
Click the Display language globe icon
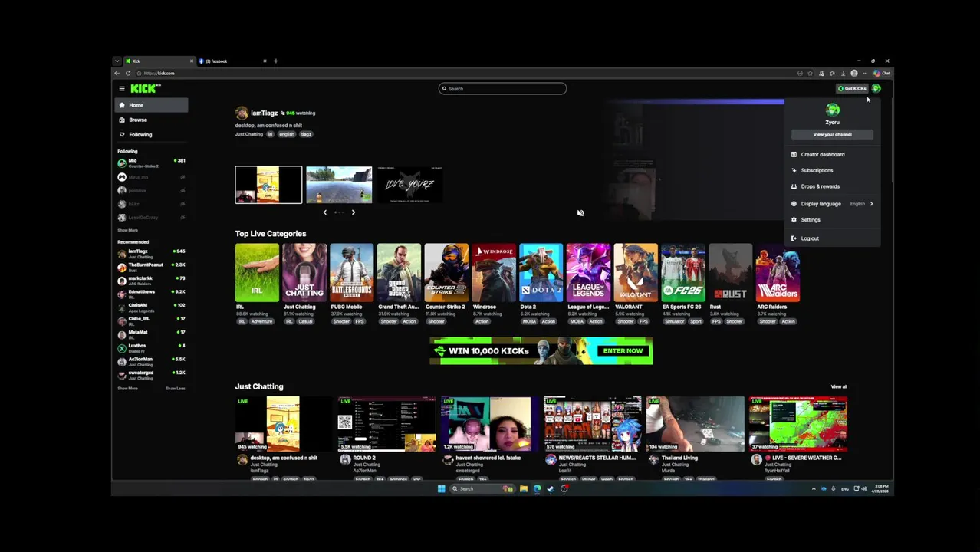pos(794,204)
